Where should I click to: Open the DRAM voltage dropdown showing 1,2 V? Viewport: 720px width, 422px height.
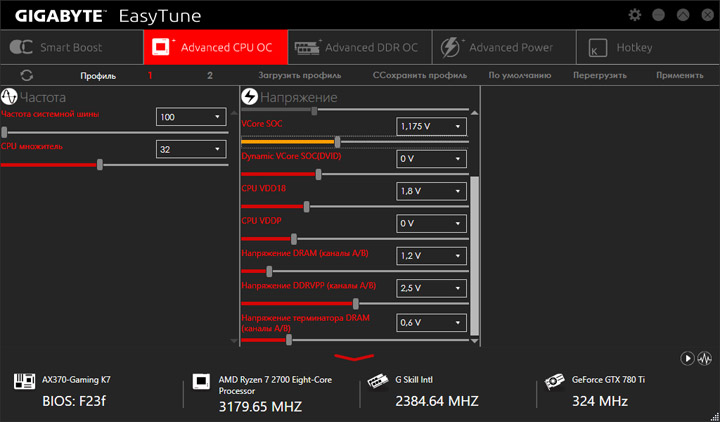pos(431,256)
